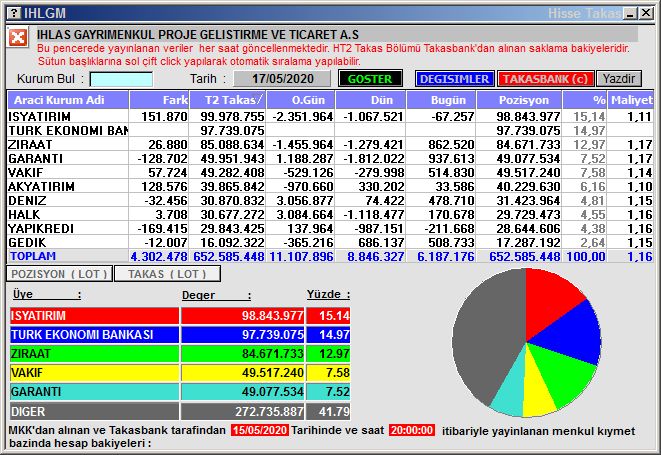Click the green slice of pie chart

[x=563, y=373]
